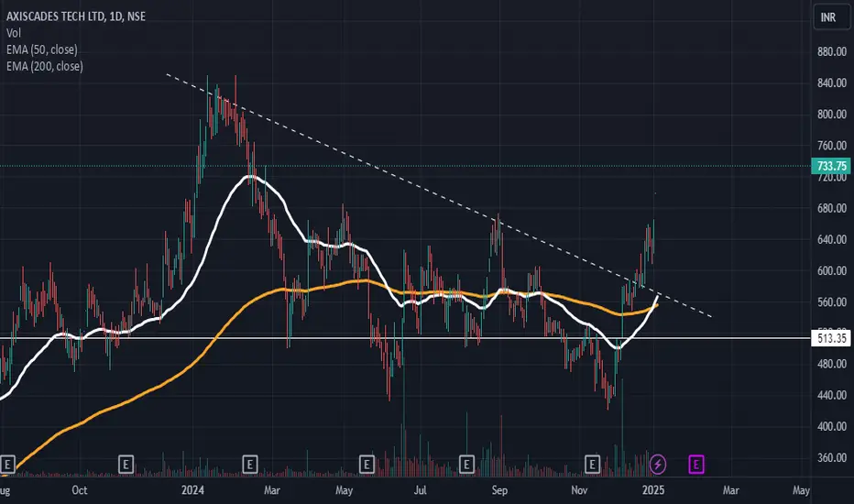
Task: Click the 680.00 price axis label
Action: click(832, 208)
